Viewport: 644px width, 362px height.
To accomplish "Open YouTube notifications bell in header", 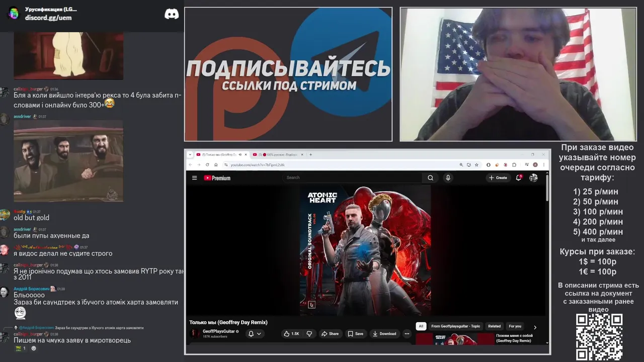I will pos(519,177).
